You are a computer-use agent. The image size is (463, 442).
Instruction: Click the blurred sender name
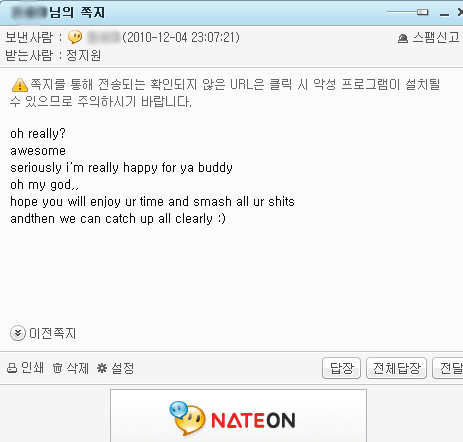click(x=104, y=37)
